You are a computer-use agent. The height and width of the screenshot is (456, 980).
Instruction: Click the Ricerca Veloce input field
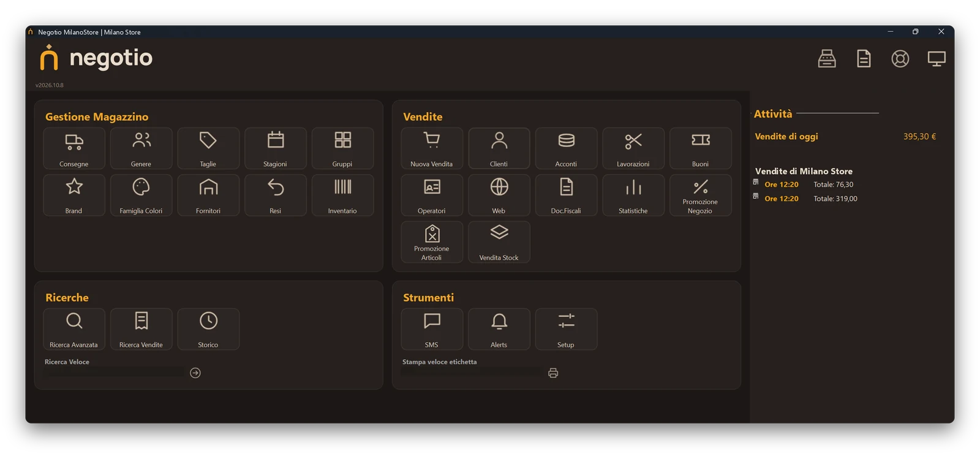(114, 373)
